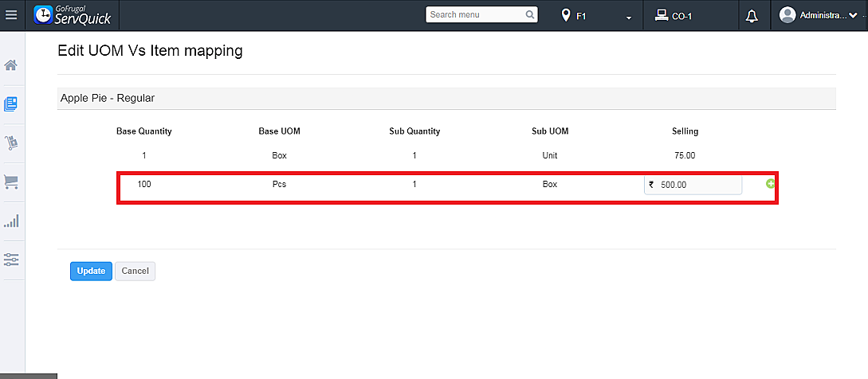Click the Update button
This screenshot has height=379, width=868.
[x=91, y=271]
